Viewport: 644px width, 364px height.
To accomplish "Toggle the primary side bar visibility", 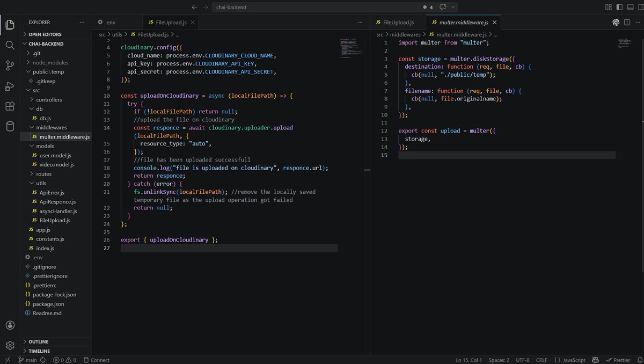I will point(620,7).
